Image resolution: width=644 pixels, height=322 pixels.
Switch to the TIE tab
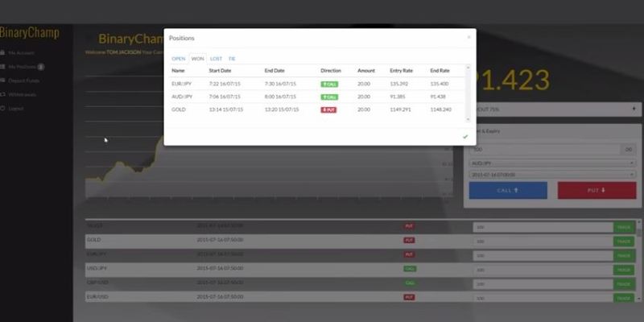coord(232,59)
